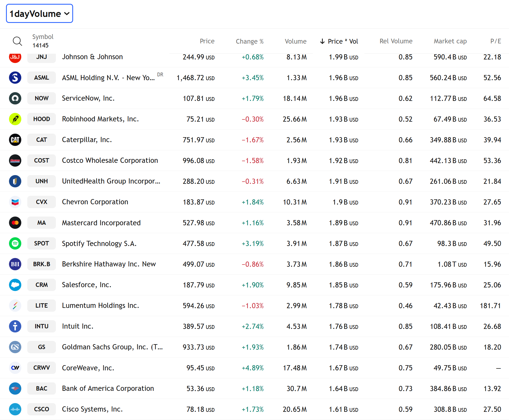The height and width of the screenshot is (420, 509).
Task: Sort by the Price column header
Action: (207, 41)
